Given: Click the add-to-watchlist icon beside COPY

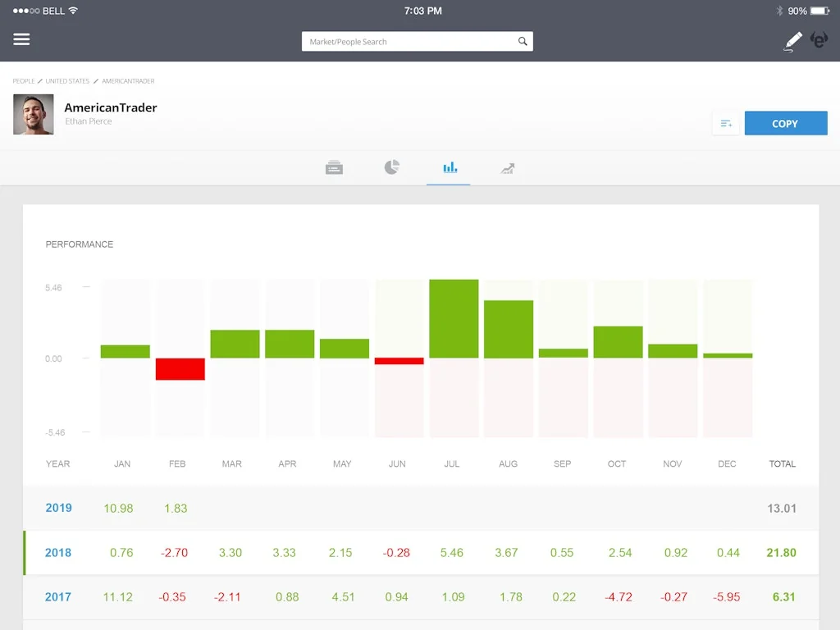Looking at the screenshot, I should (725, 123).
